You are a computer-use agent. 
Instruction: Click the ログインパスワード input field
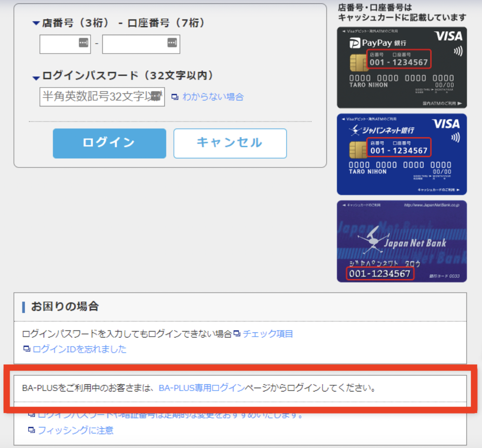coord(102,97)
